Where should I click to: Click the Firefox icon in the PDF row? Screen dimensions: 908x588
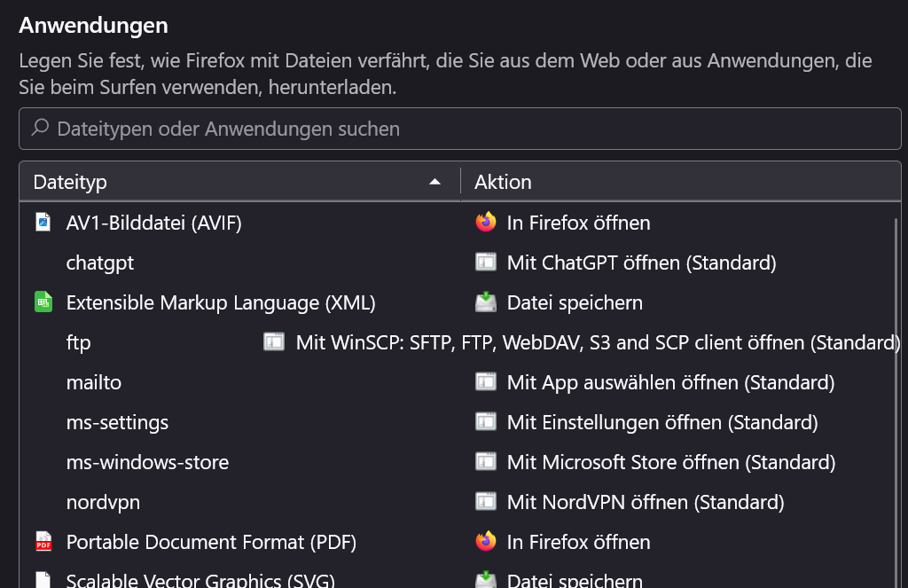point(486,542)
